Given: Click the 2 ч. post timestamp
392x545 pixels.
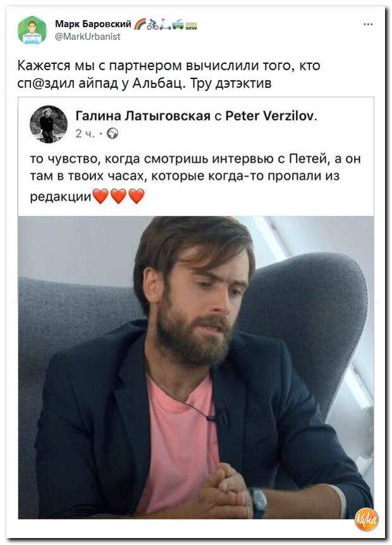Looking at the screenshot, I should (x=85, y=134).
